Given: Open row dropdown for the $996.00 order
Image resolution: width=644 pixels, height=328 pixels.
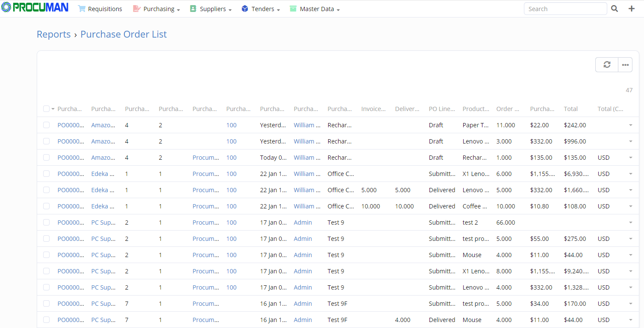Looking at the screenshot, I should (x=630, y=141).
